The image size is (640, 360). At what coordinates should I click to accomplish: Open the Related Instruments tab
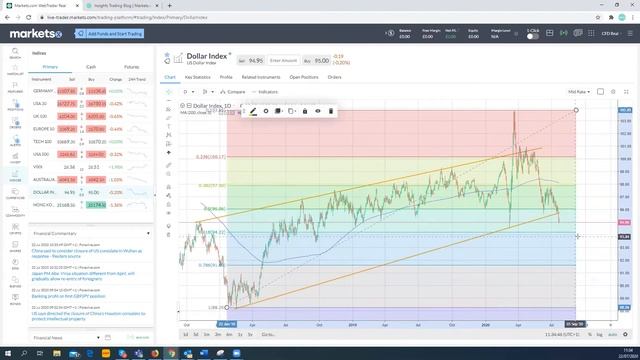coord(261,77)
